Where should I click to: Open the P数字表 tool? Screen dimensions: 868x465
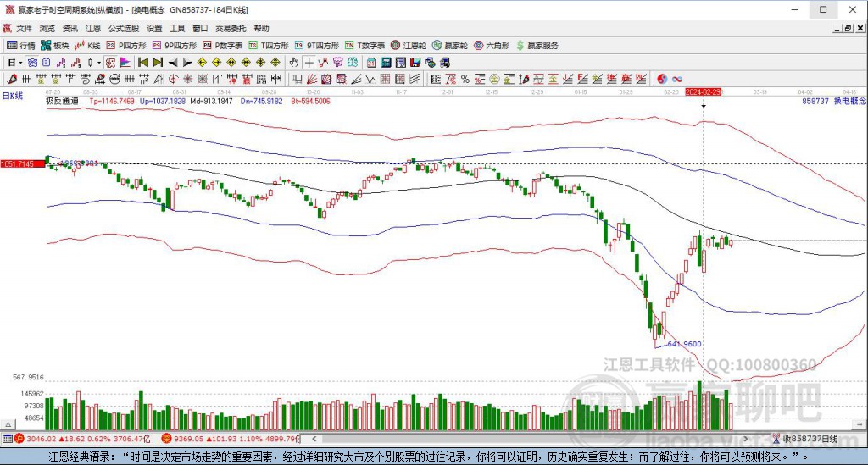pyautogui.click(x=223, y=46)
